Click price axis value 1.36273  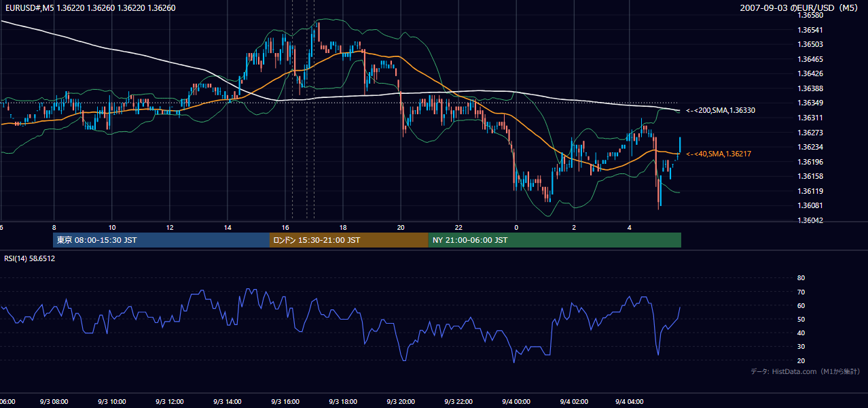tap(810, 133)
